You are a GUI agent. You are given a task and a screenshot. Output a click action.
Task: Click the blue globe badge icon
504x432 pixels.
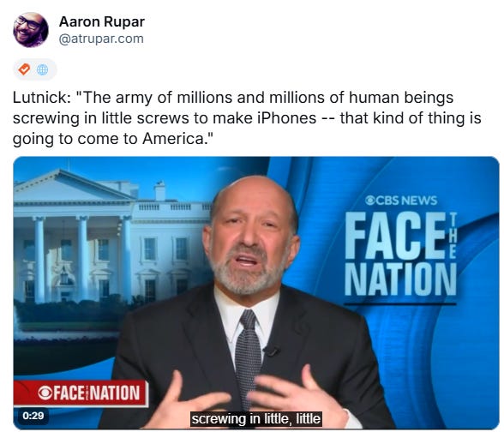43,69
